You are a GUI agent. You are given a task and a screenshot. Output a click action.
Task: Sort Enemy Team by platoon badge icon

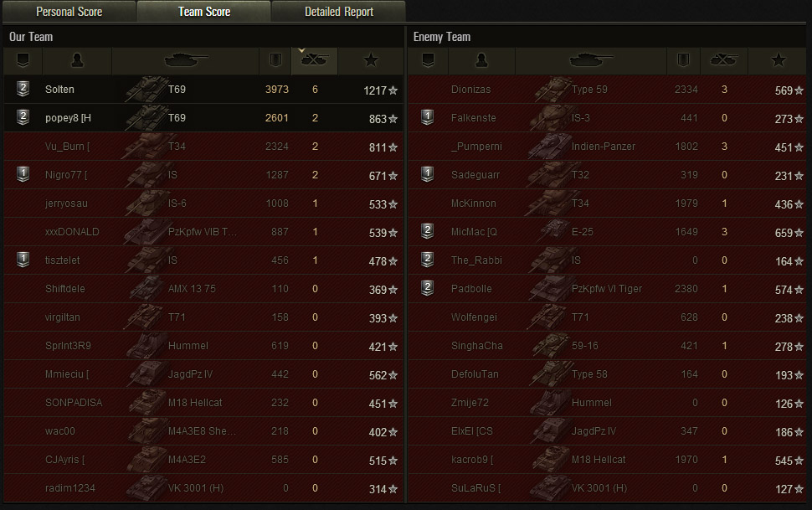pos(428,60)
